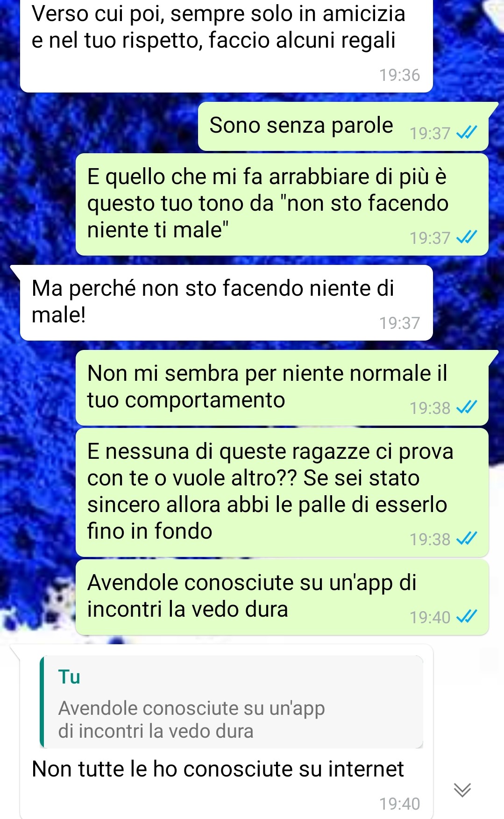Tap quoted text "di incontri la vedo dura"
Screen dimensions: 504x819
coord(156,731)
